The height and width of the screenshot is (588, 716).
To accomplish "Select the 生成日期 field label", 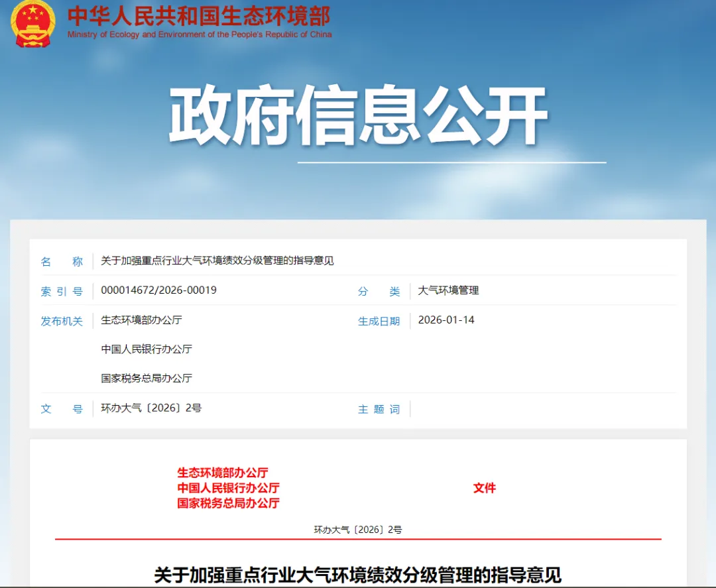I will pyautogui.click(x=379, y=321).
